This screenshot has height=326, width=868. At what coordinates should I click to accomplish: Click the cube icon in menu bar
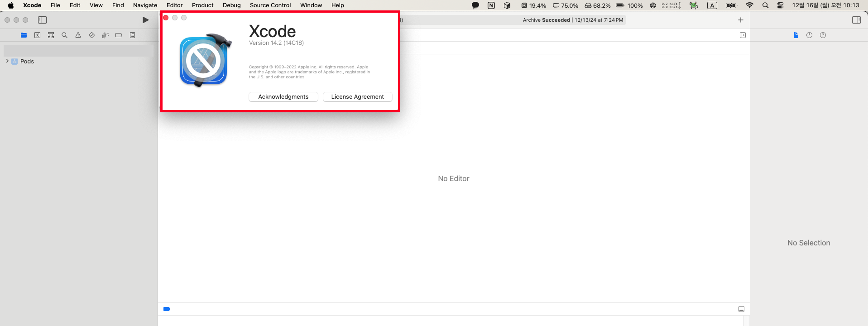tap(507, 5)
